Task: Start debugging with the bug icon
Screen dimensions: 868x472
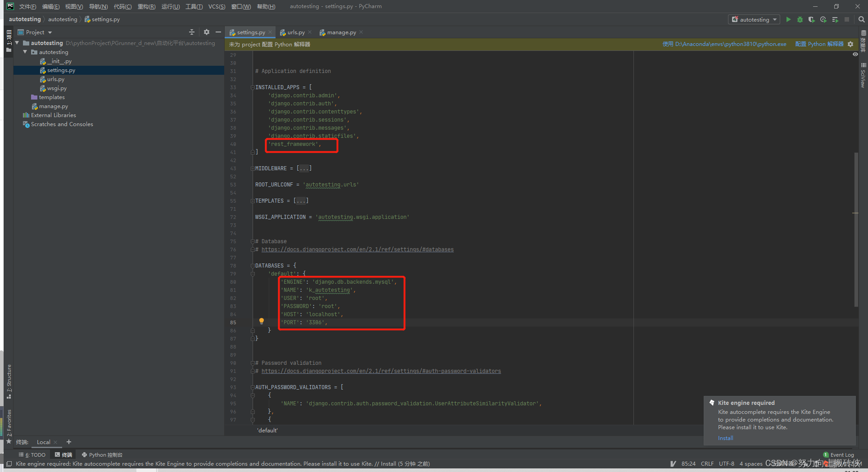Action: tap(800, 19)
